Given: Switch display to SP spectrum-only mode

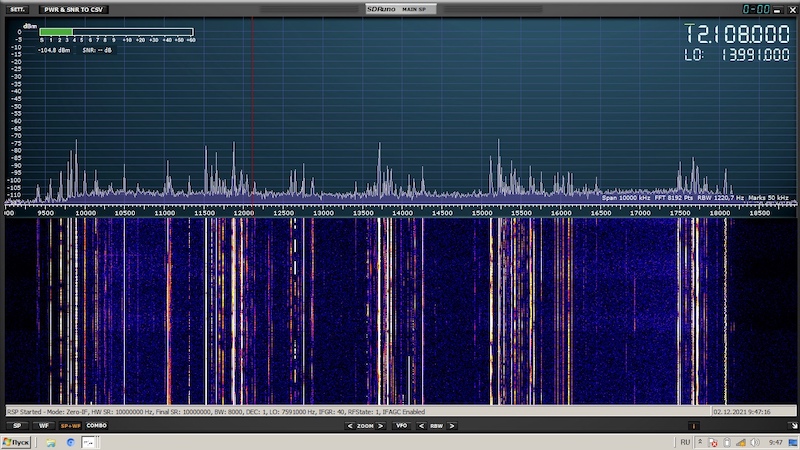Looking at the screenshot, I should [17, 426].
